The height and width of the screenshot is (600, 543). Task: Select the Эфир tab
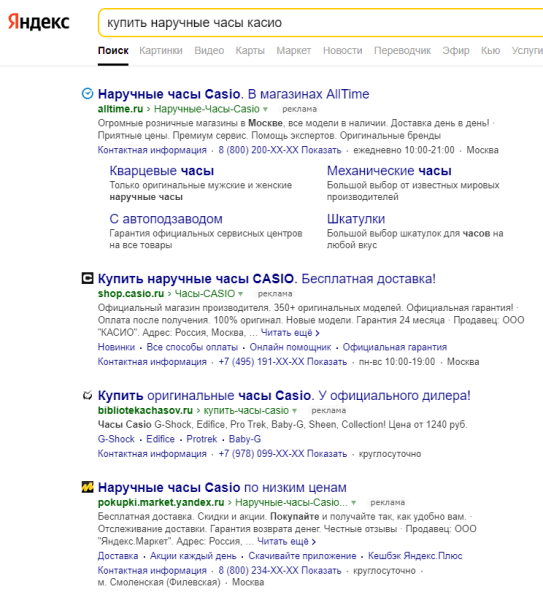click(x=456, y=51)
